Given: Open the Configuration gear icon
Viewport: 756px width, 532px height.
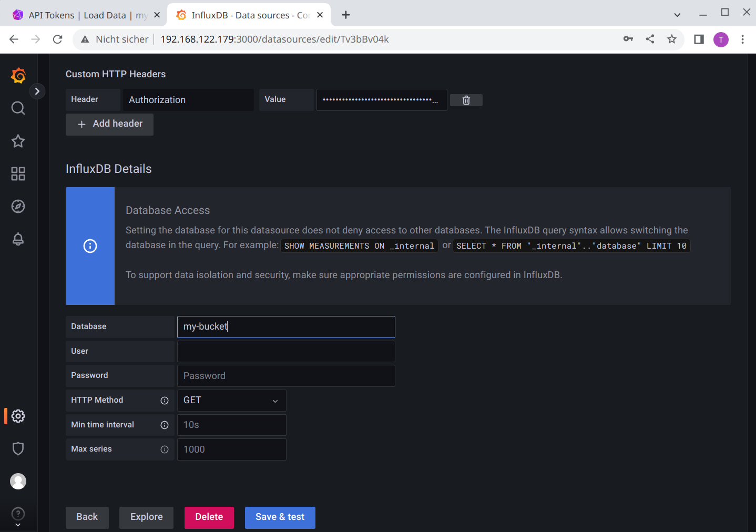Looking at the screenshot, I should [18, 416].
